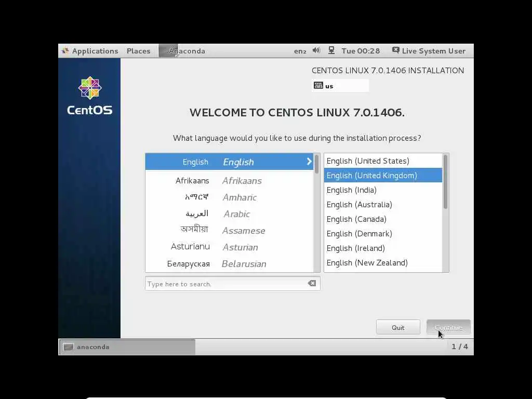This screenshot has width=532, height=399.
Task: Choose English (Ireland) locale
Action: tap(383, 248)
